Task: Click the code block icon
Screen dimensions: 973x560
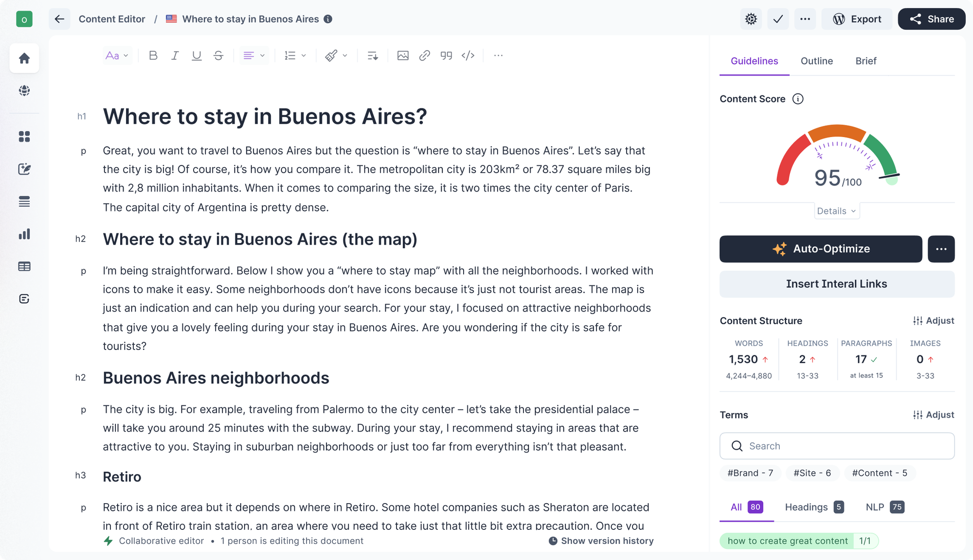Action: pyautogui.click(x=468, y=55)
